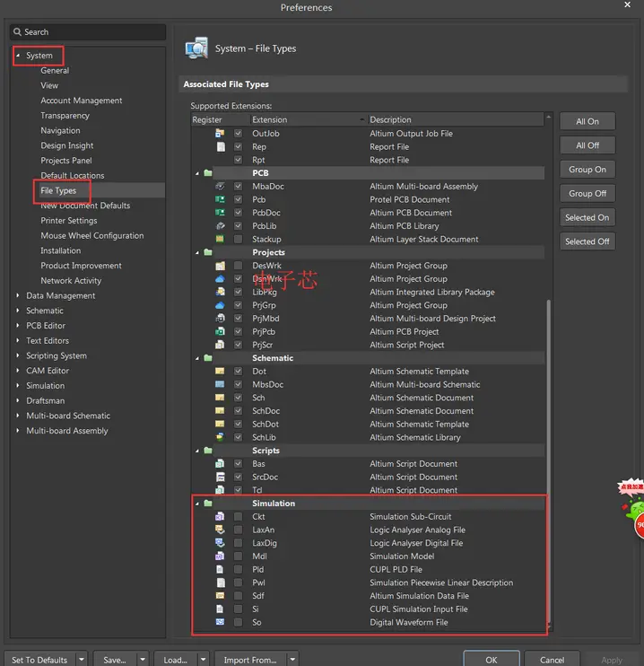Click the Bas script document icon
The height and width of the screenshot is (666, 644).
(220, 463)
